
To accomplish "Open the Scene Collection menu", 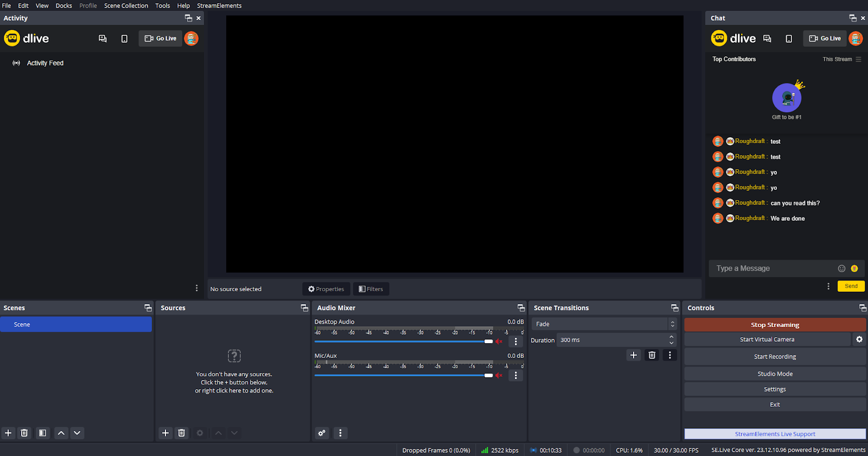I will click(x=126, y=5).
